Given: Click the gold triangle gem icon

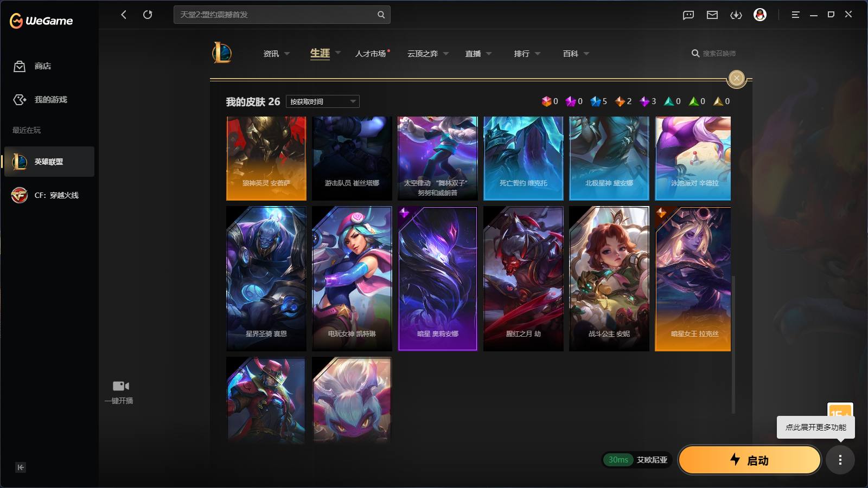Looking at the screenshot, I should point(718,101).
